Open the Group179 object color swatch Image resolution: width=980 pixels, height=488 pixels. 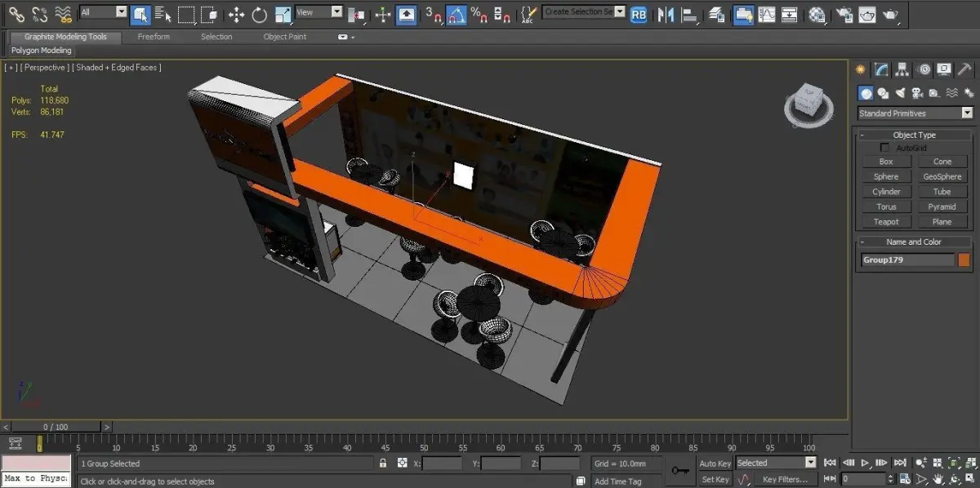964,260
